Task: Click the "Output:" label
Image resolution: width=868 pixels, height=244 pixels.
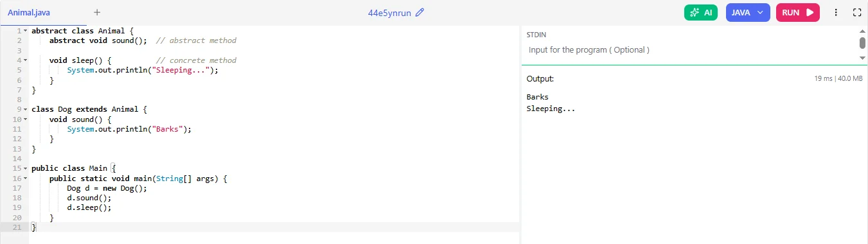Action: click(540, 78)
